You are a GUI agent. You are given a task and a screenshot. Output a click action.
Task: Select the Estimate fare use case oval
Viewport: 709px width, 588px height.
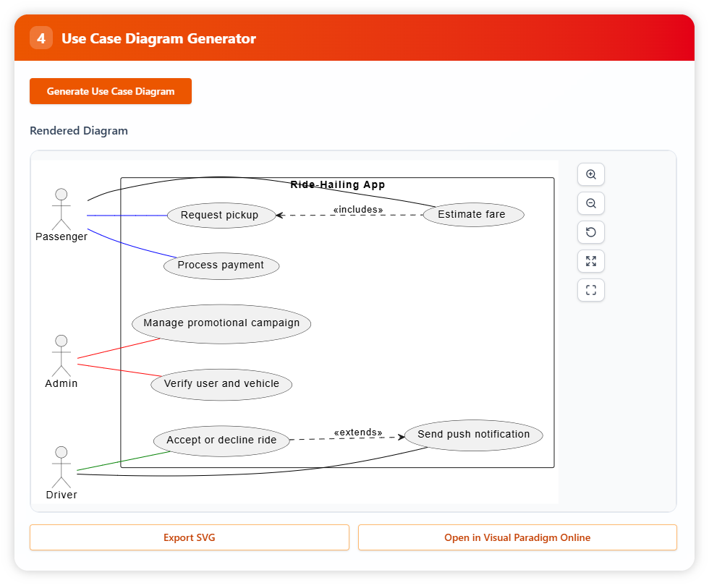pyautogui.click(x=472, y=215)
